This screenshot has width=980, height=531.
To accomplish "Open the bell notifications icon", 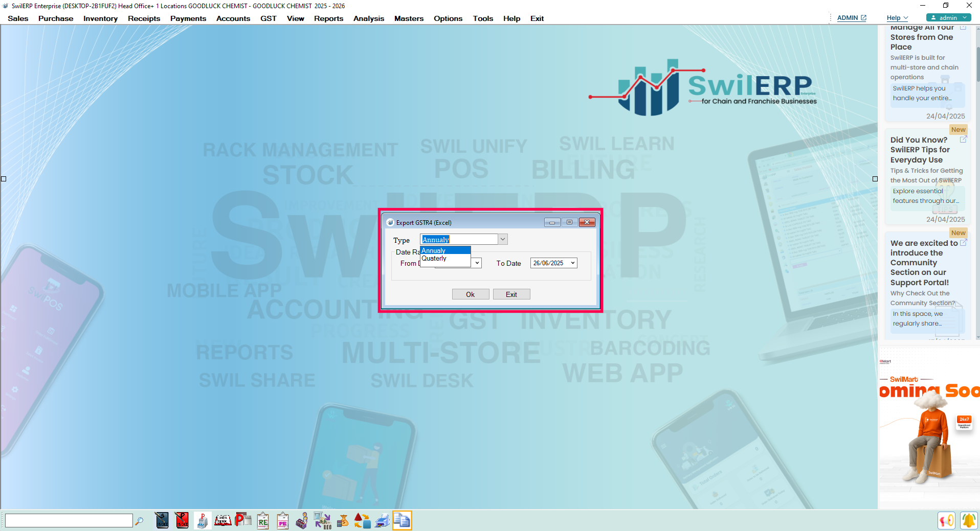I will (969, 520).
